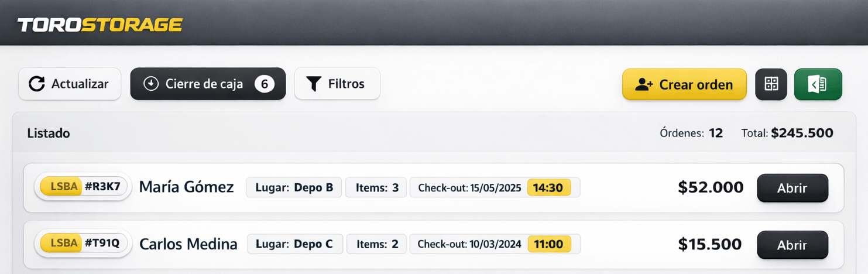Screen dimensions: 868x274
Task: Click the add-user icon in Crear orden
Action: pyautogui.click(x=644, y=84)
